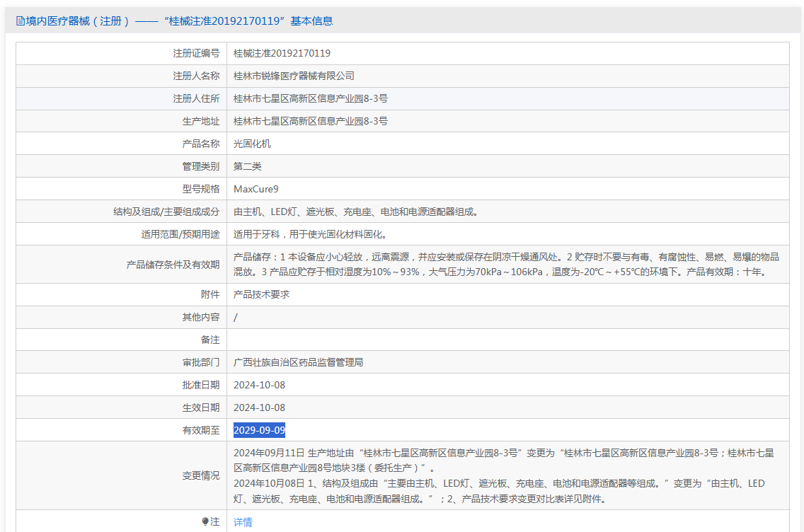Click the empty 备注 cell
This screenshot has height=532, width=804.
[x=507, y=340]
